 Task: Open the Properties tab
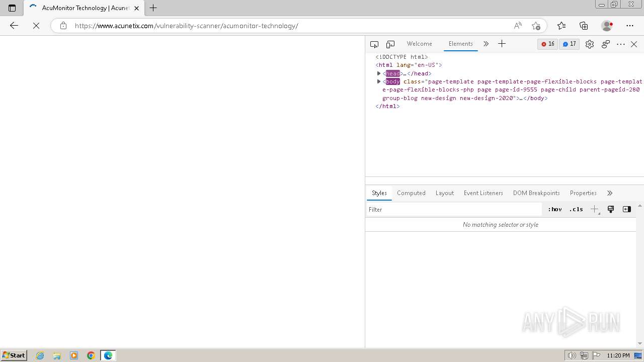(x=583, y=193)
